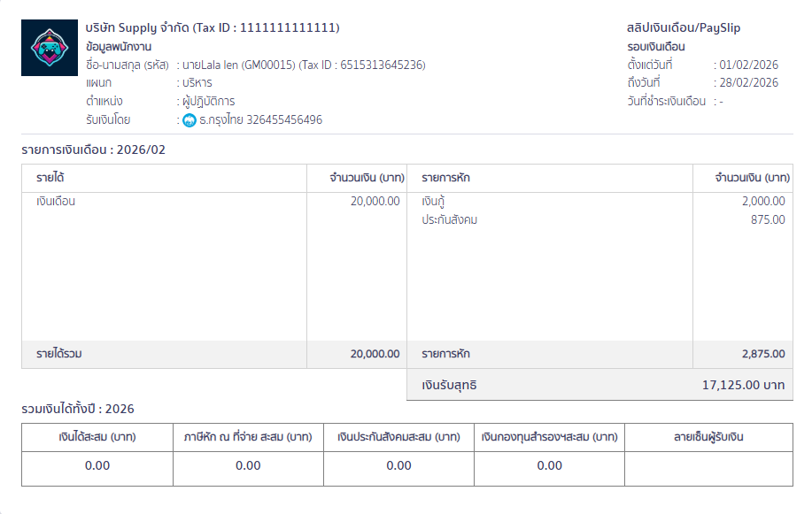Click the ภาษีหัก ณ ที่จ่าย สะสม header

point(248,437)
